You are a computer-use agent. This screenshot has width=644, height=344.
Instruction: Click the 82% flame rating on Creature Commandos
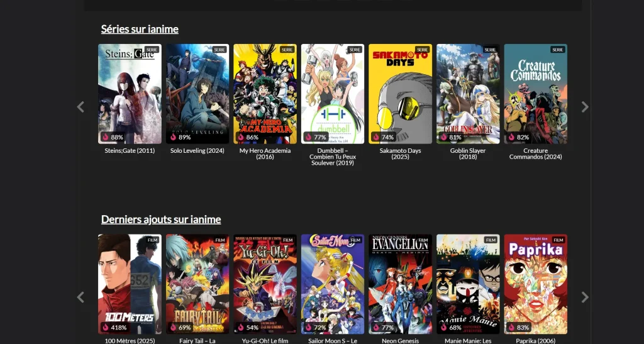[x=518, y=137]
